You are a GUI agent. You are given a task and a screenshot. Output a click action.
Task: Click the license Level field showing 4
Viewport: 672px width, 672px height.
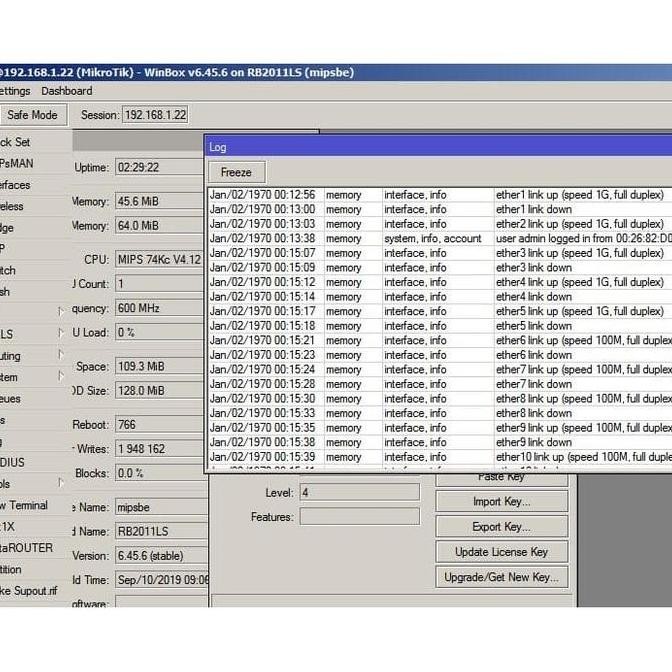tap(360, 492)
